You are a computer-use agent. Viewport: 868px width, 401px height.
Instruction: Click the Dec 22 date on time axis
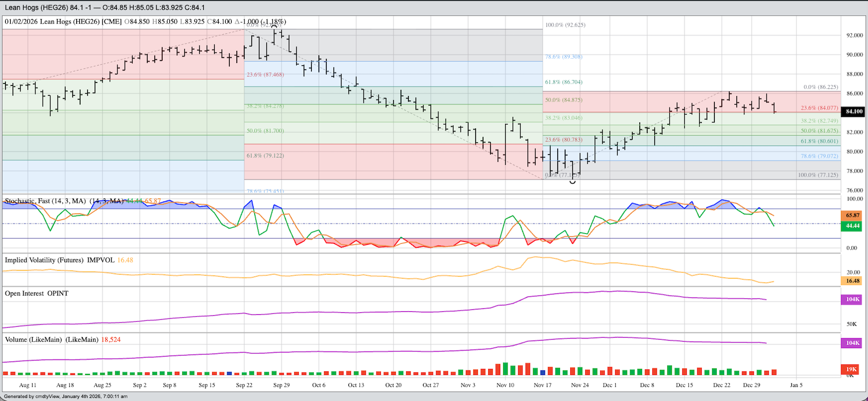coord(721,385)
